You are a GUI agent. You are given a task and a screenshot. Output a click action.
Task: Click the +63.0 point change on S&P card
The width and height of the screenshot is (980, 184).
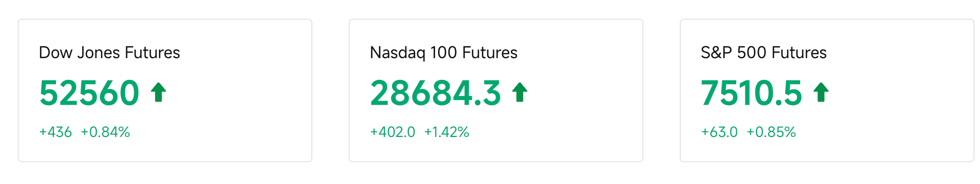point(719,132)
